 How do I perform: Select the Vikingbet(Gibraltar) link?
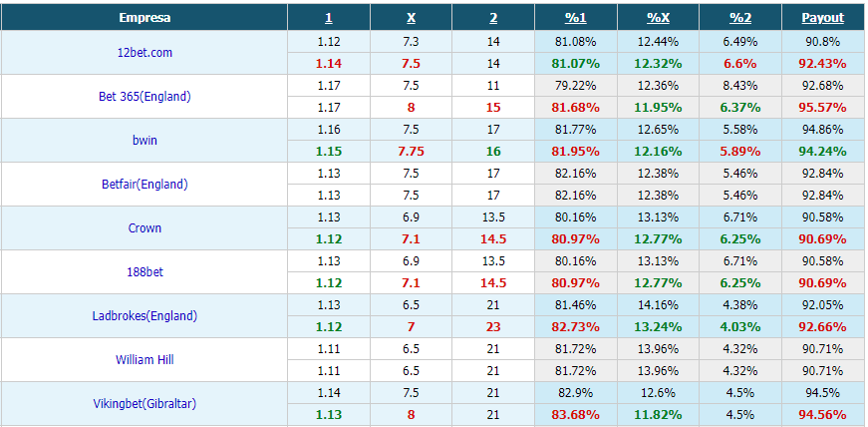[145, 404]
